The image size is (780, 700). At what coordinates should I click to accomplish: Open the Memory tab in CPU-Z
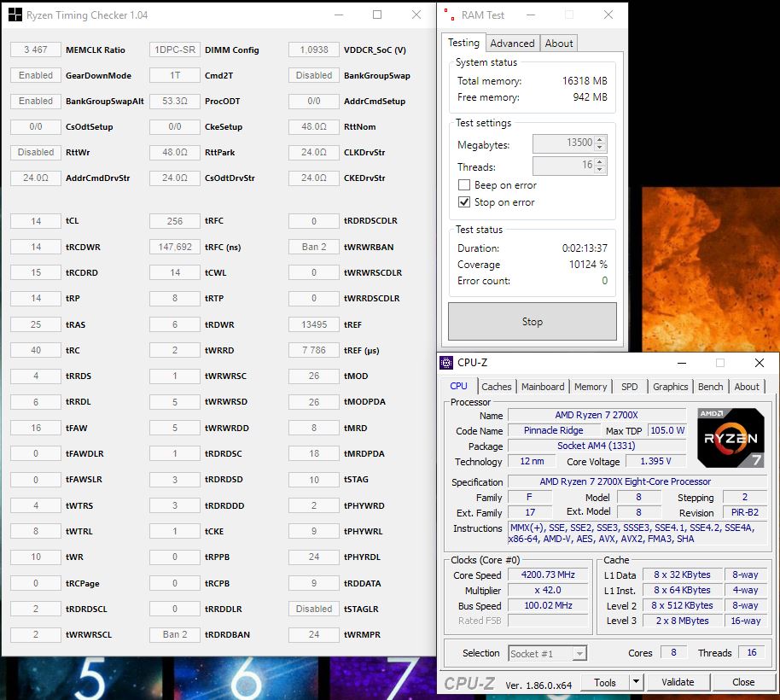(x=591, y=387)
